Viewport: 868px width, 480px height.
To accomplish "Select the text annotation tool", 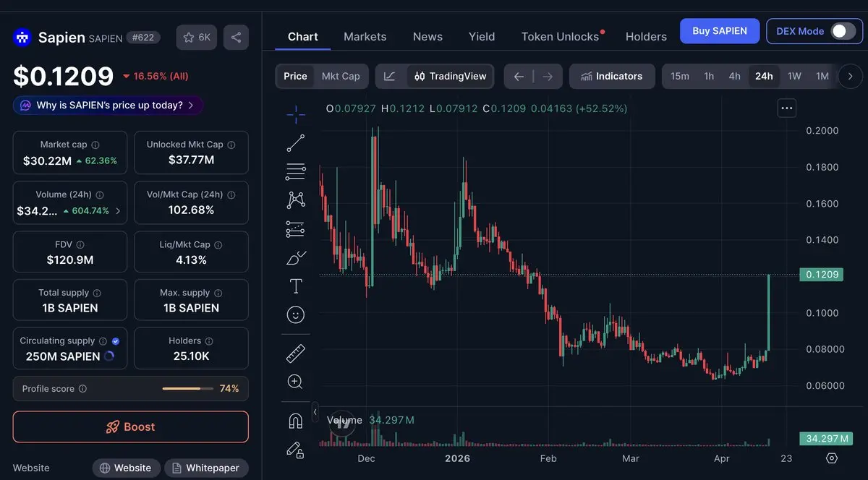I will pyautogui.click(x=295, y=286).
